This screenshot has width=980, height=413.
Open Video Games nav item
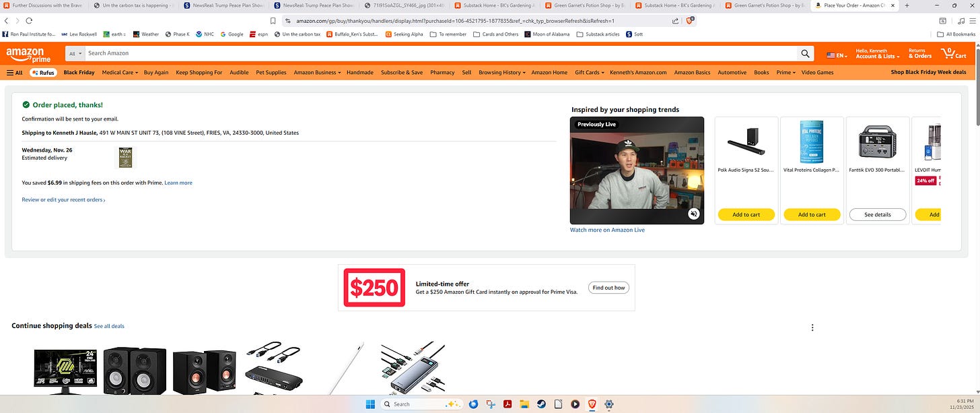coord(817,72)
